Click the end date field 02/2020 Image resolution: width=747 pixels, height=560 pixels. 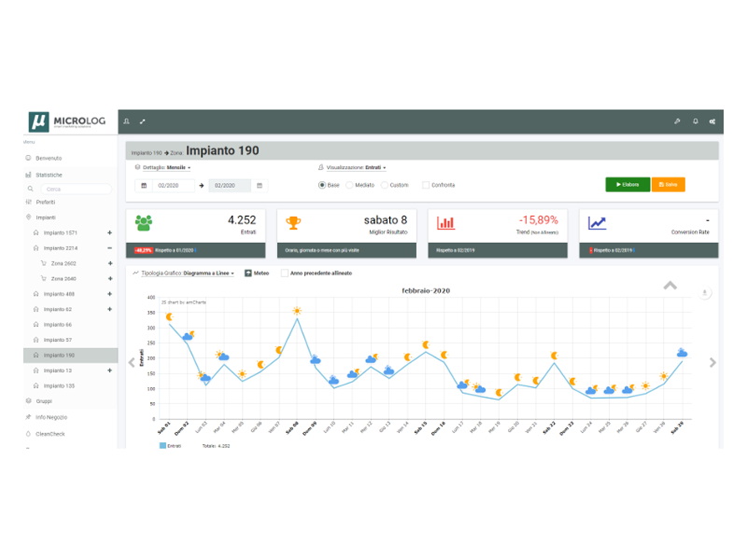230,185
